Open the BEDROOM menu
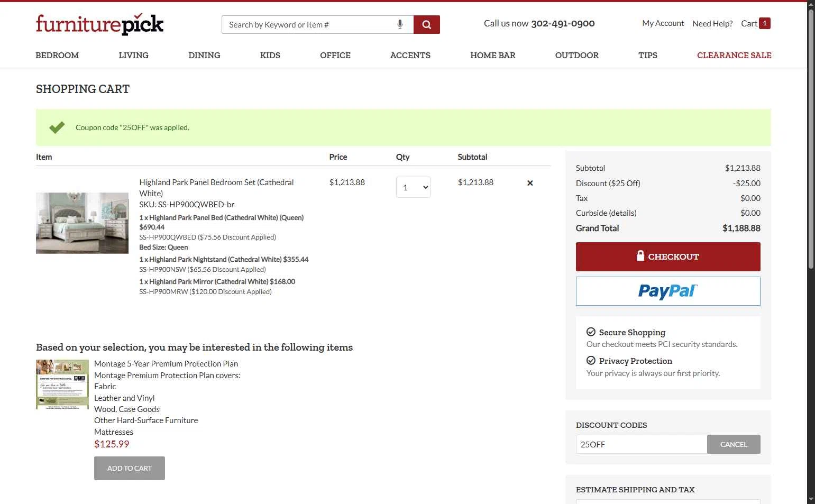815x504 pixels. point(57,55)
